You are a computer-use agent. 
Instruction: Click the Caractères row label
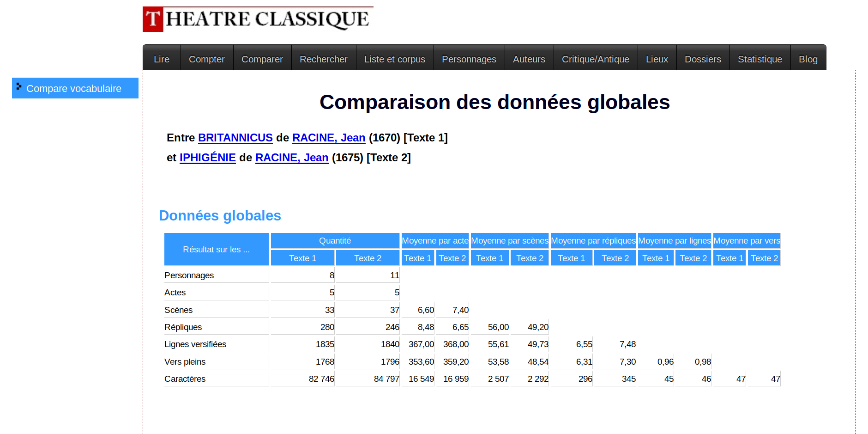(x=185, y=379)
